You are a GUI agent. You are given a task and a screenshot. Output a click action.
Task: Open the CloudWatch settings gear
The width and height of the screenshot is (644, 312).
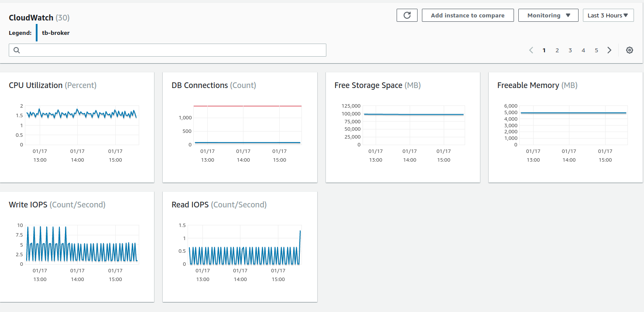tap(629, 50)
